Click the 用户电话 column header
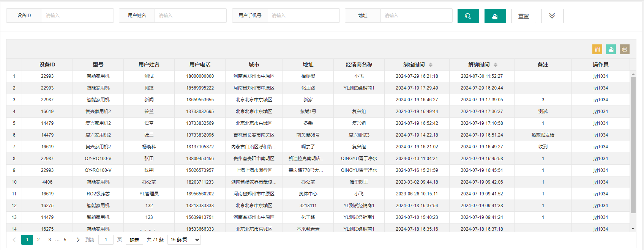This screenshot has height=250, width=644. tap(200, 65)
